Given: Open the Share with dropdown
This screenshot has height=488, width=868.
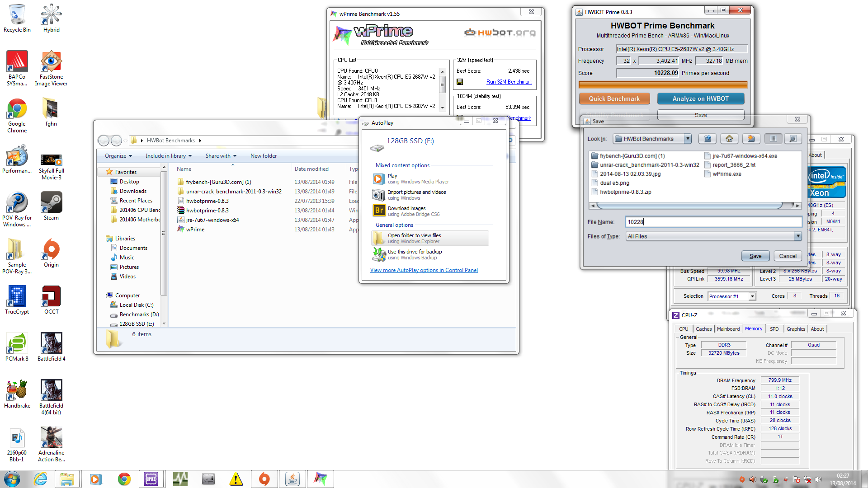Looking at the screenshot, I should 221,156.
